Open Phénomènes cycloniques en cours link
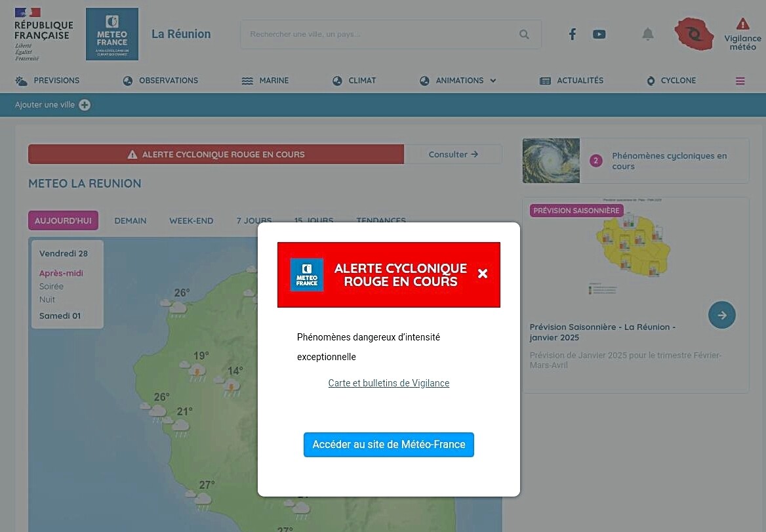The width and height of the screenshot is (766, 532). point(670,161)
